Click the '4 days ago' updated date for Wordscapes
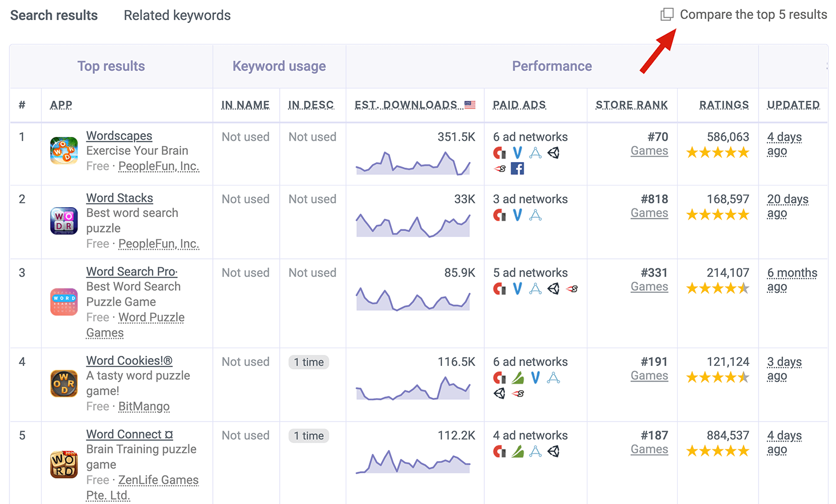The width and height of the screenshot is (836, 504). [784, 144]
